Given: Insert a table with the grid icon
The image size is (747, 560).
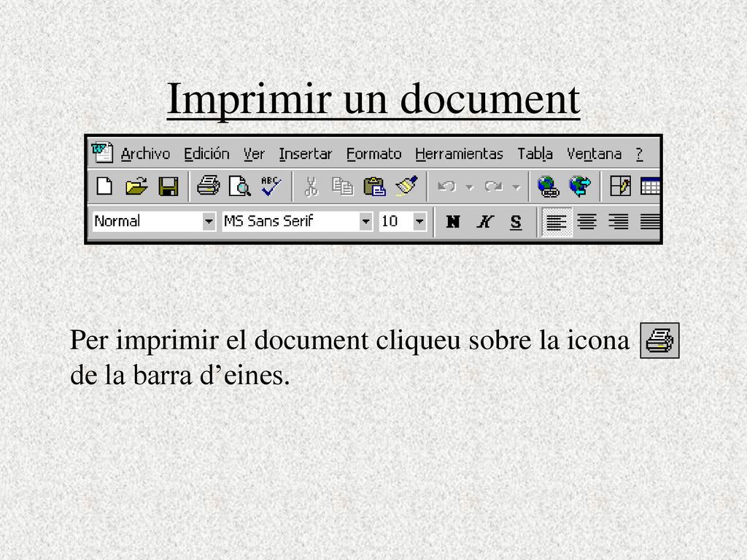Looking at the screenshot, I should pyautogui.click(x=650, y=186).
